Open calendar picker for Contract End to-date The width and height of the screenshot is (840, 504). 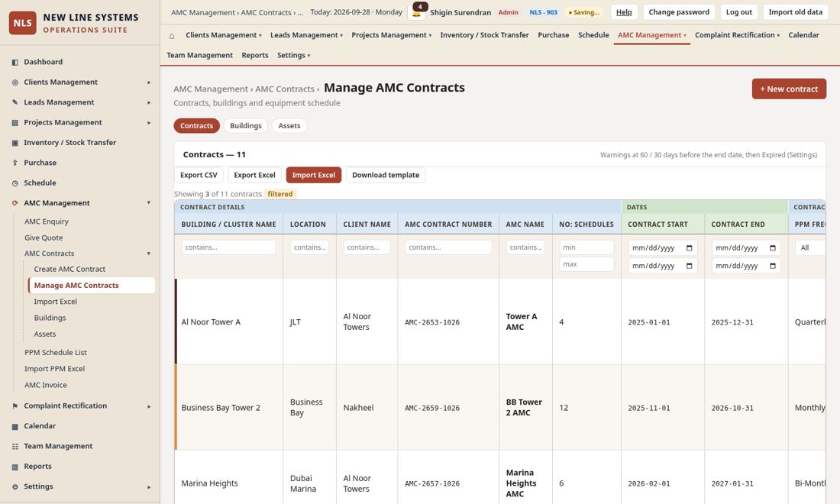773,266
